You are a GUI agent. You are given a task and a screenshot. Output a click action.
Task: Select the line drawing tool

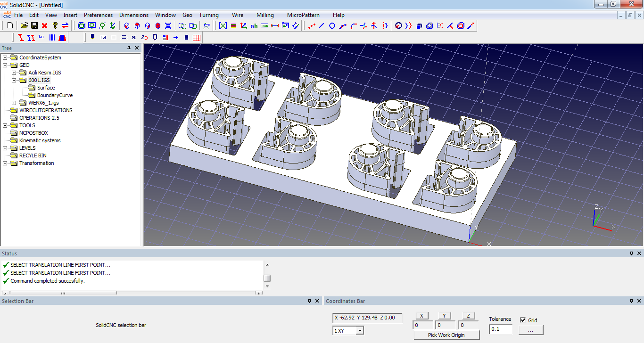322,25
